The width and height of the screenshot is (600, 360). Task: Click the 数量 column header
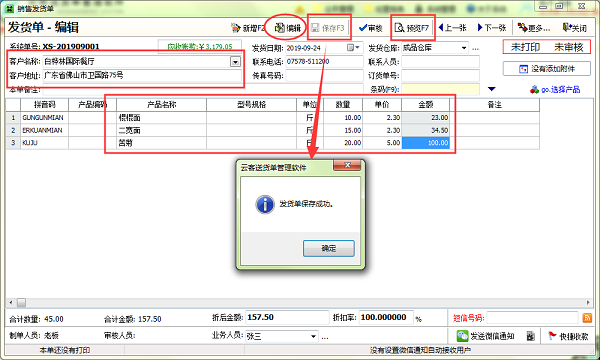point(343,104)
